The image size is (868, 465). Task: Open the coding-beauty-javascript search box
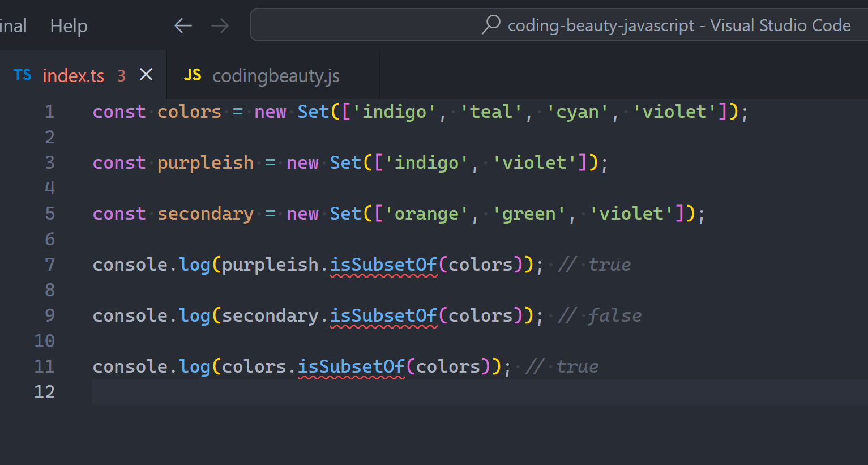(x=559, y=25)
